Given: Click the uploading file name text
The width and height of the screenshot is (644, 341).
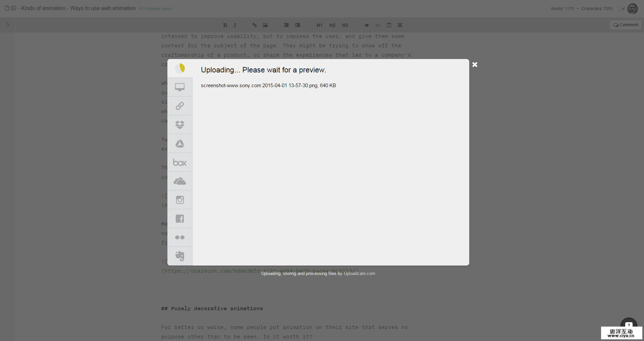Looking at the screenshot, I should (268, 86).
